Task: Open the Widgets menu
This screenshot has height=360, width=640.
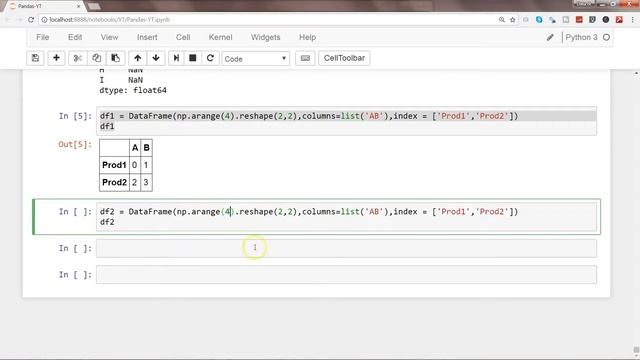Action: click(x=265, y=37)
